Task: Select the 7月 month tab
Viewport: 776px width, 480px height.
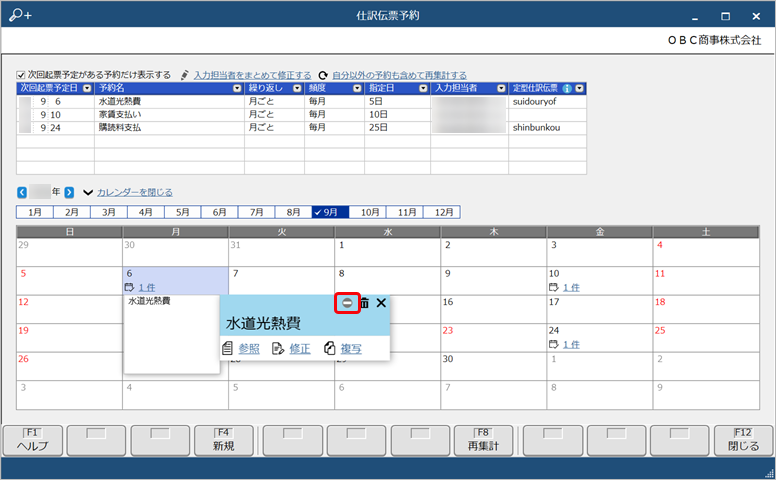Action: pos(256,212)
